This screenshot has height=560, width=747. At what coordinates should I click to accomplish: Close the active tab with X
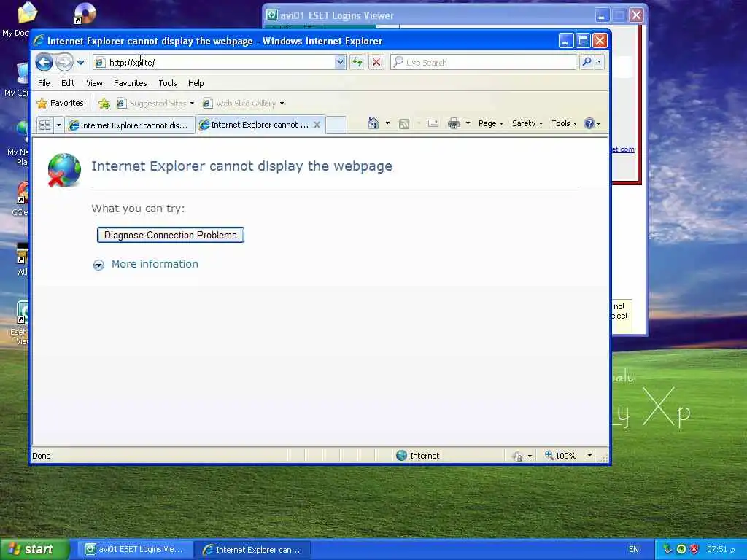pos(317,125)
